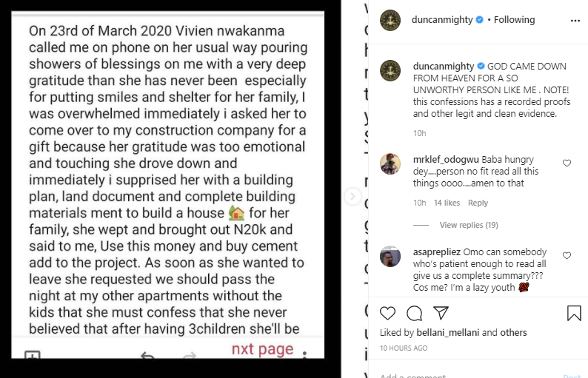Like the post with heart icon
This screenshot has width=588, height=378.
pos(387,313)
